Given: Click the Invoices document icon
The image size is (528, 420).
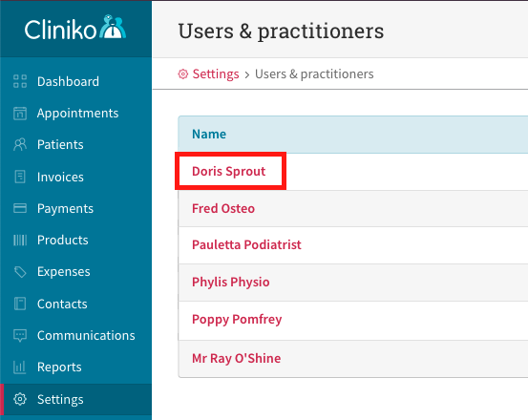Looking at the screenshot, I should coord(20,177).
